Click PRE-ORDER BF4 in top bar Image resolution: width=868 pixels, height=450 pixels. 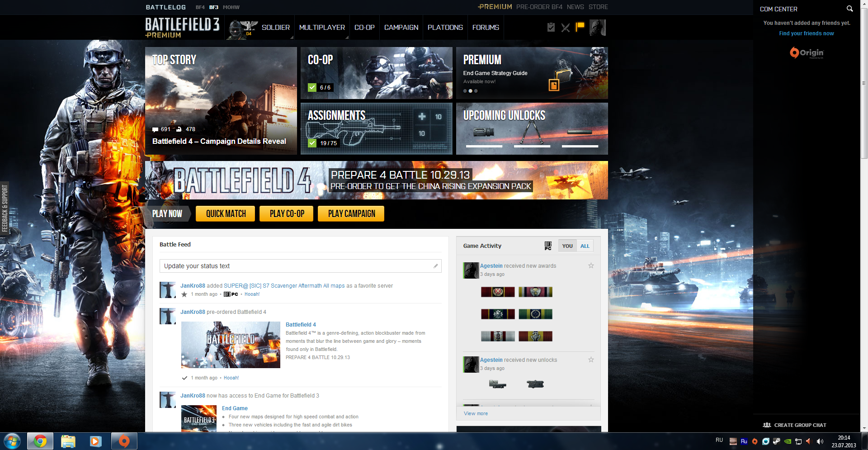coord(539,7)
